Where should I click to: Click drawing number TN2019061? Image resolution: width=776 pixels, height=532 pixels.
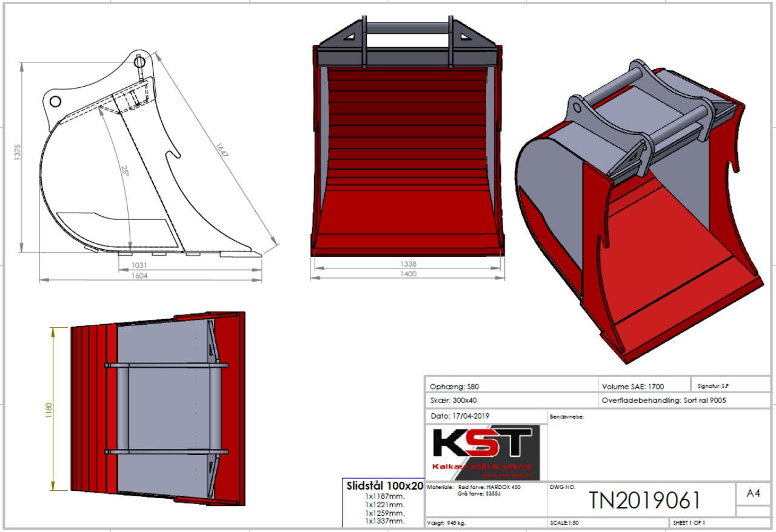coord(644,500)
